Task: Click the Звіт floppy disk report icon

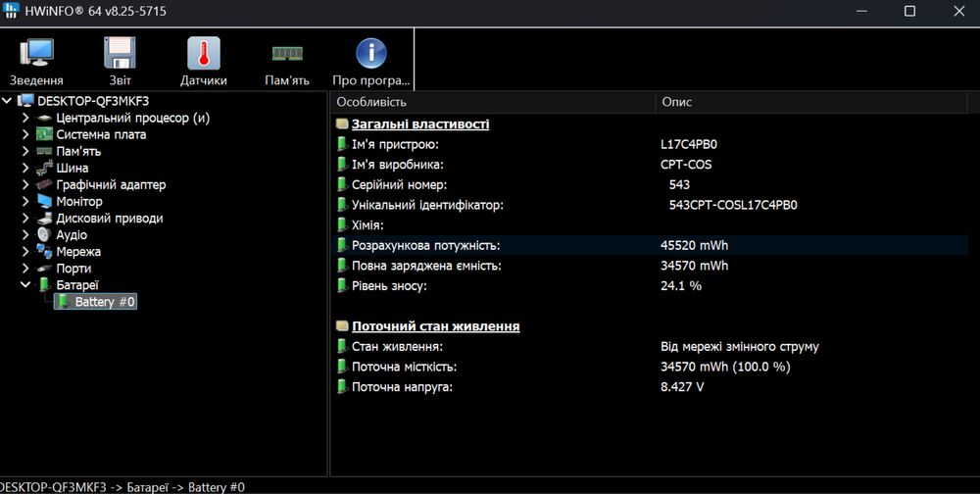Action: pyautogui.click(x=120, y=53)
